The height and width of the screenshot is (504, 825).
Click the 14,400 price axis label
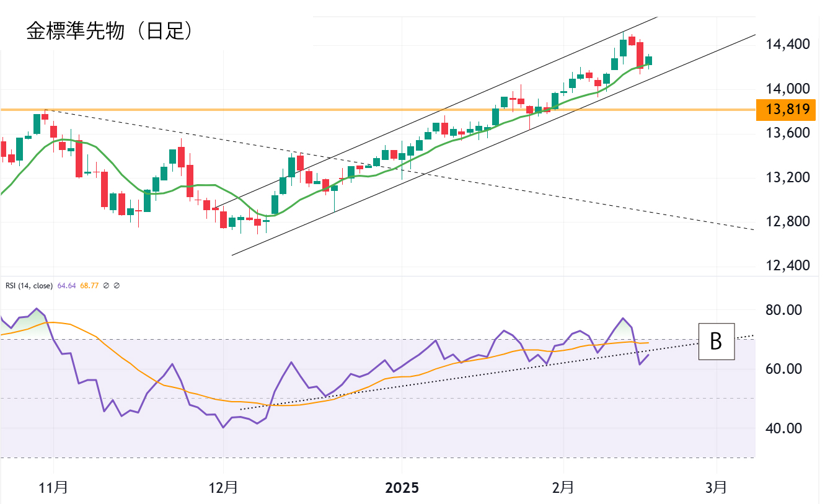(787, 45)
